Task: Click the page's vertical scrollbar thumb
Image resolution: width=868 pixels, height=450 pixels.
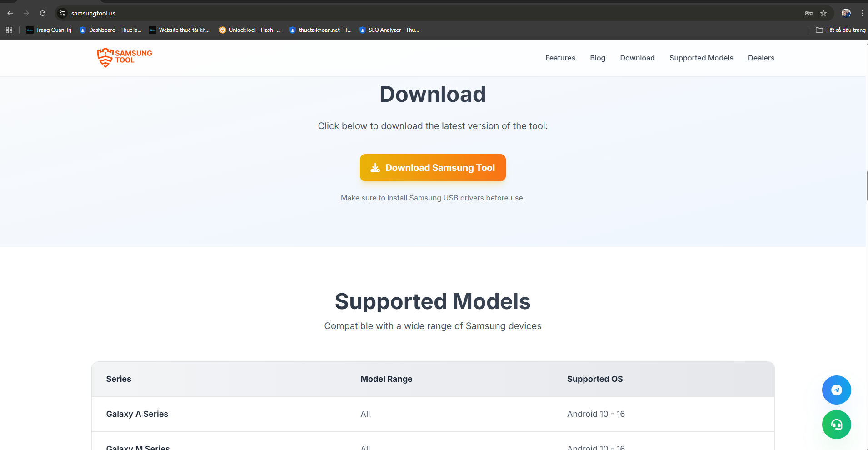Action: [x=867, y=185]
